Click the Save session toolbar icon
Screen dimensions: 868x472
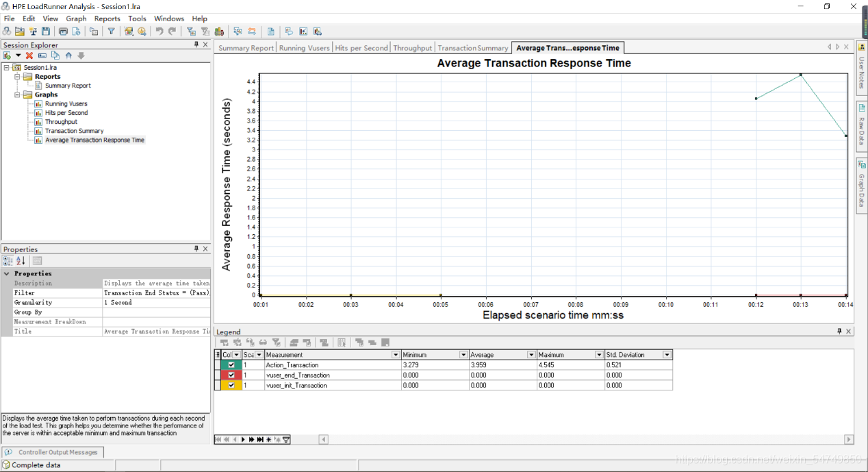pos(46,32)
